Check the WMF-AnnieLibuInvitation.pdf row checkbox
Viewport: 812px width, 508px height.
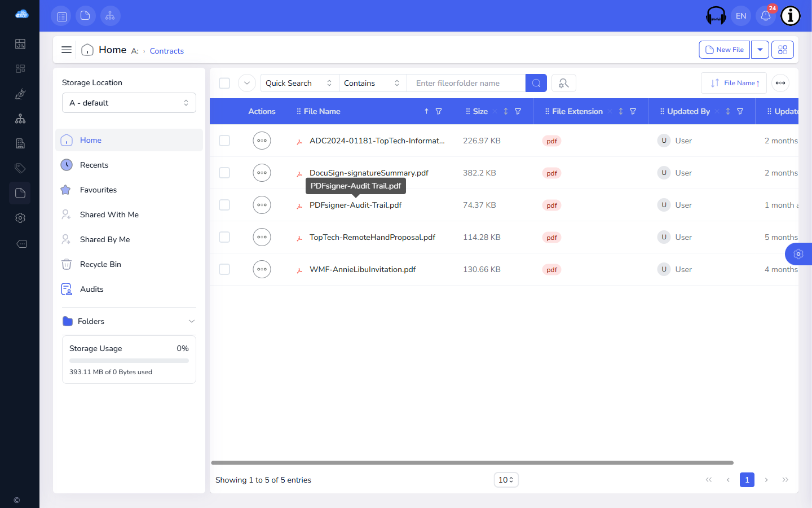coord(224,269)
